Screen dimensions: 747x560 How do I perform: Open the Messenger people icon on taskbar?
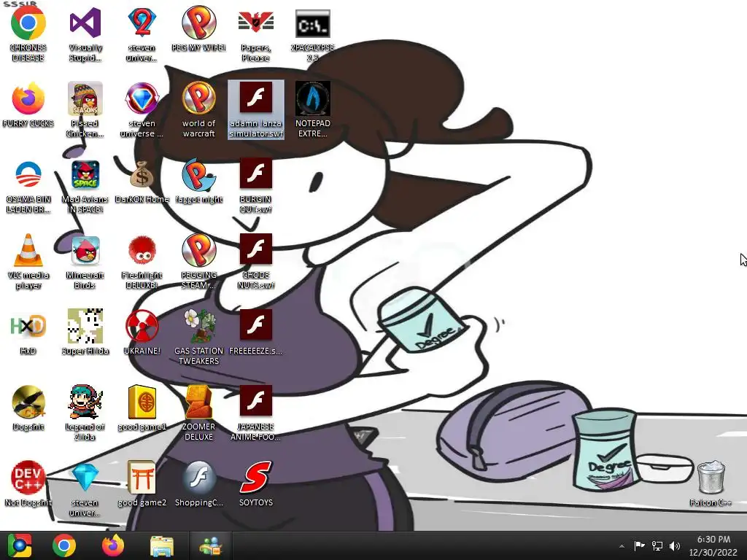(x=211, y=545)
